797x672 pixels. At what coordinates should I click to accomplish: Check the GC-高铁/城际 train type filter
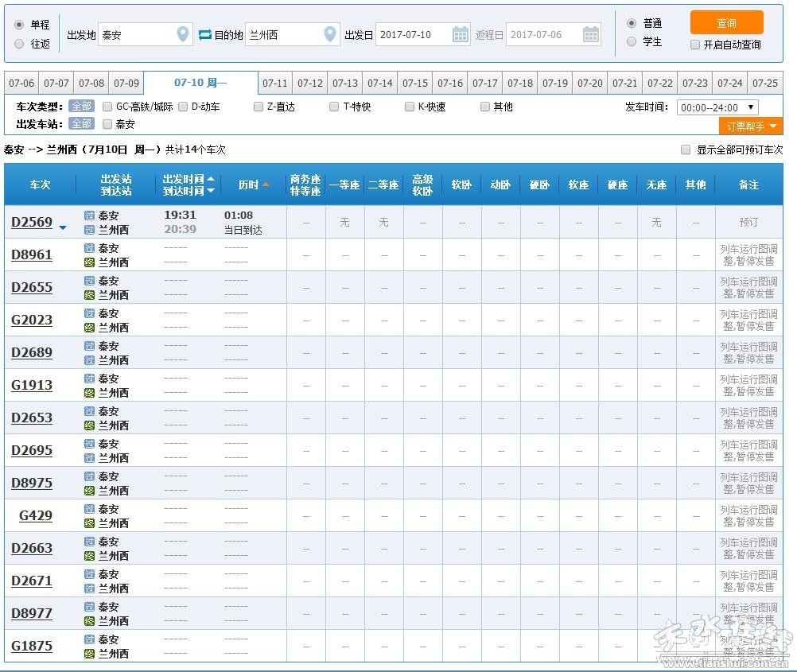107,107
